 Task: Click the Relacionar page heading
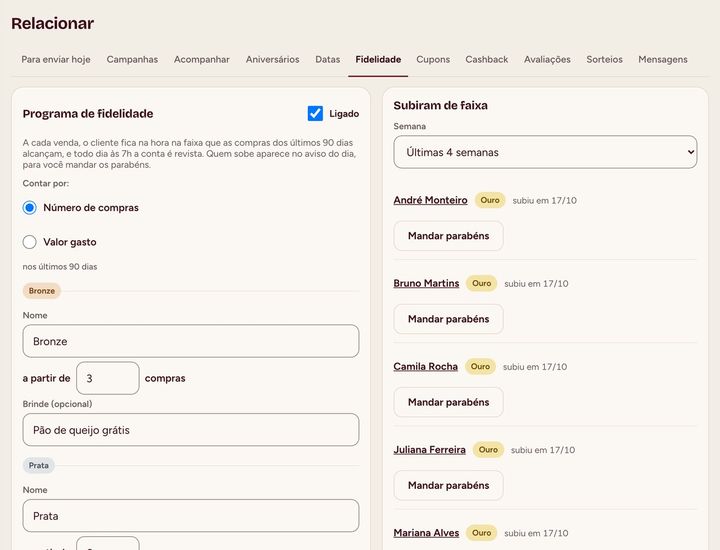pos(52,23)
